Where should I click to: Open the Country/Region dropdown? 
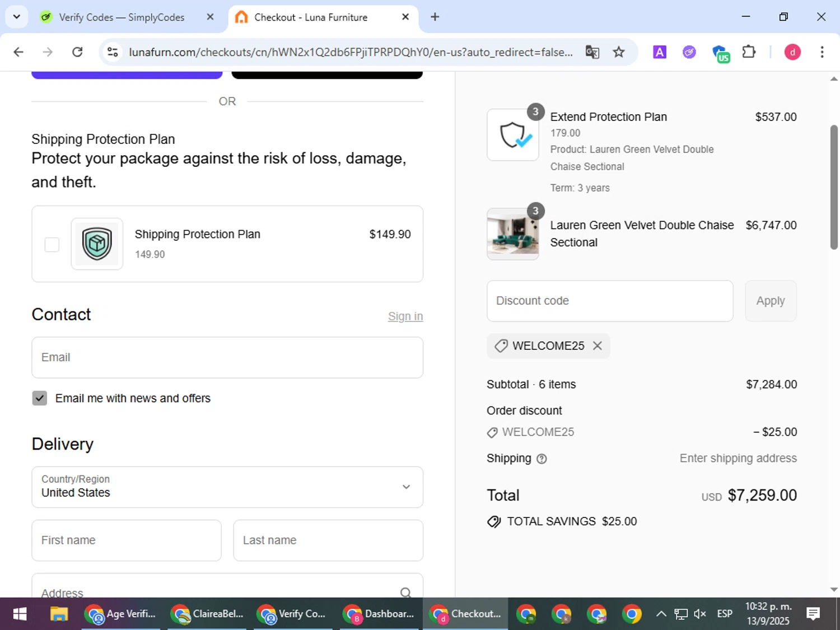coord(227,487)
